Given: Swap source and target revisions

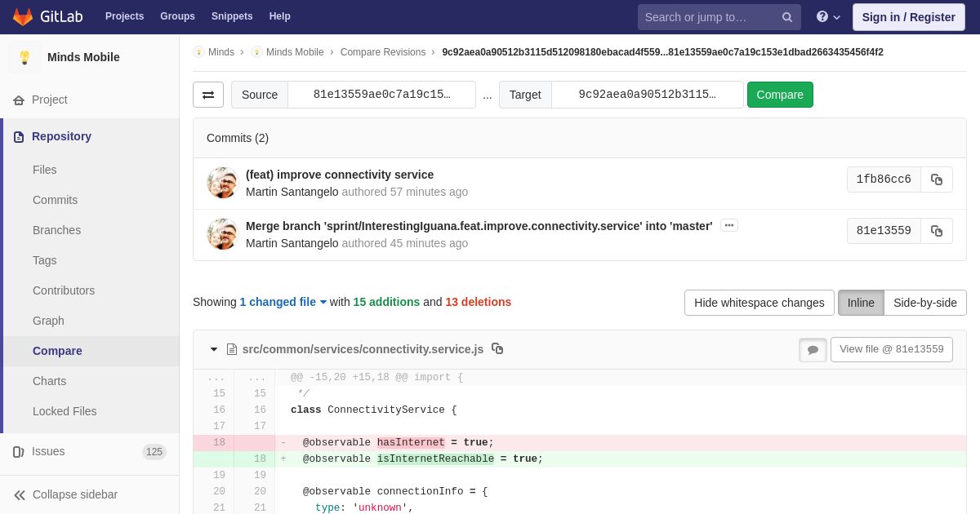Looking at the screenshot, I should point(208,95).
